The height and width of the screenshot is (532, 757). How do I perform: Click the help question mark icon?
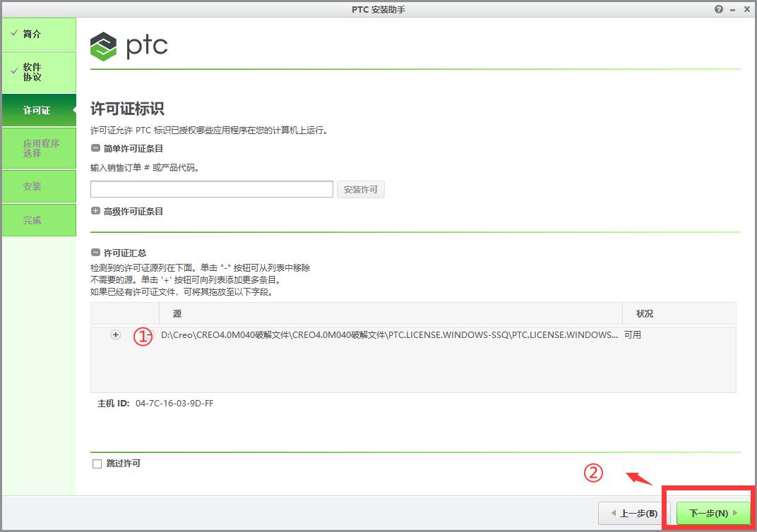pos(718,9)
